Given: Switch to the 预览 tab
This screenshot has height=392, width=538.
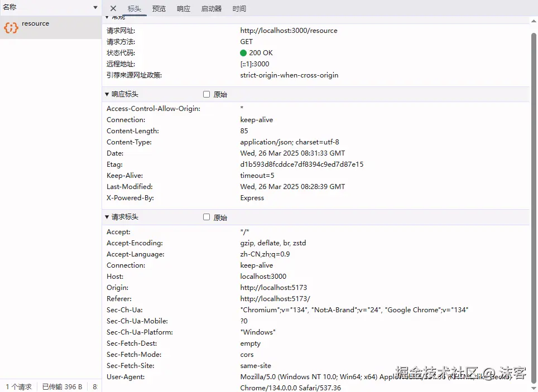Looking at the screenshot, I should [x=159, y=8].
